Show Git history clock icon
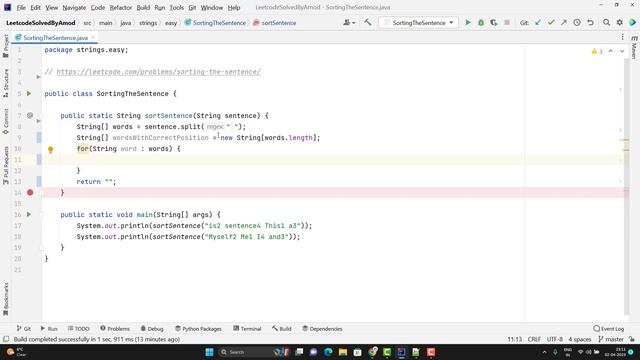The width and height of the screenshot is (640, 360). 577,23
